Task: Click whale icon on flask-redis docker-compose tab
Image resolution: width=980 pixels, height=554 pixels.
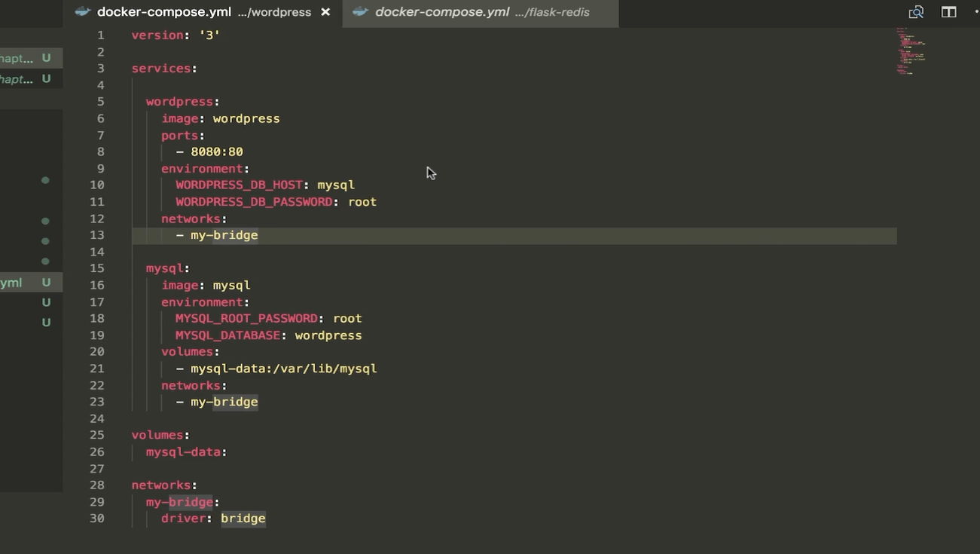Action: click(x=360, y=12)
